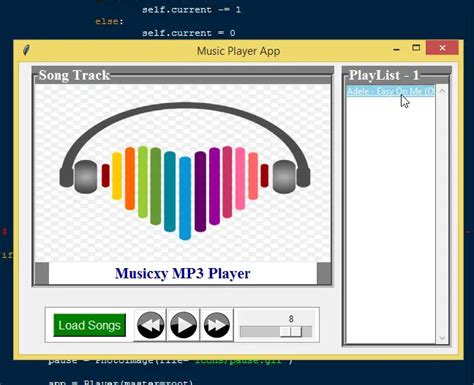
Task: Click the green Load Songs button
Action: pos(90,325)
